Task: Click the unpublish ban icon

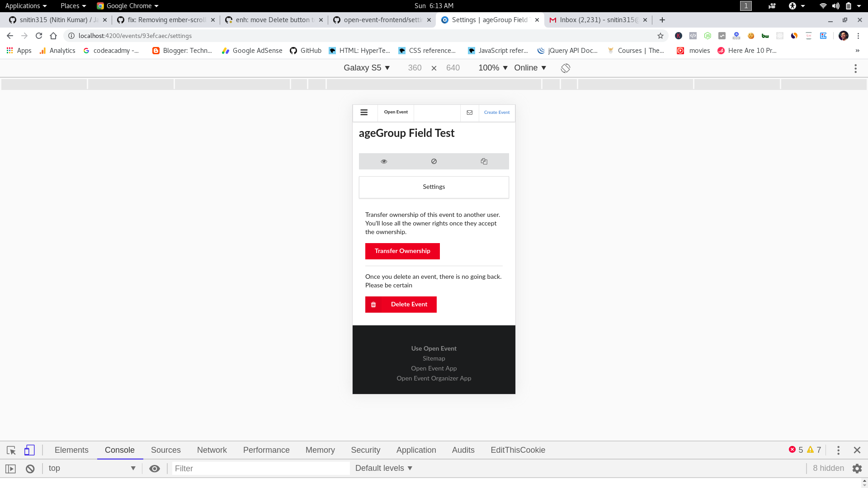Action: click(434, 161)
